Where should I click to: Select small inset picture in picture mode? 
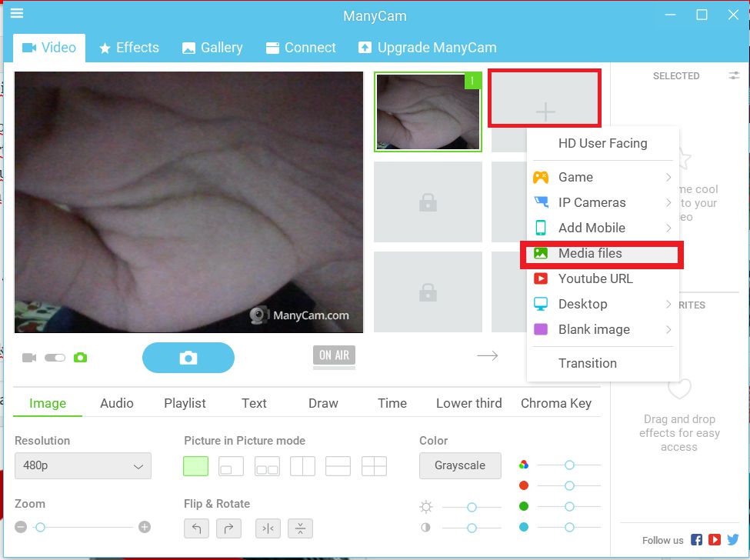231,466
